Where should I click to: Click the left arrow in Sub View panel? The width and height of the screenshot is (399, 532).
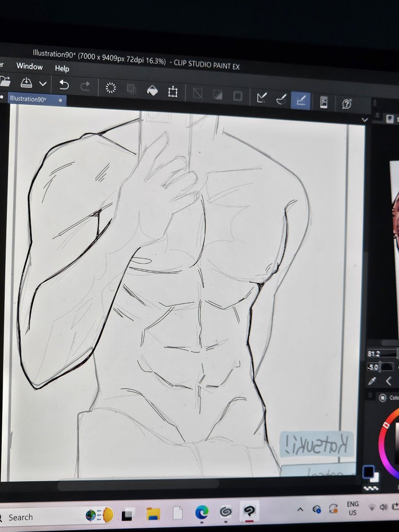pyautogui.click(x=389, y=381)
